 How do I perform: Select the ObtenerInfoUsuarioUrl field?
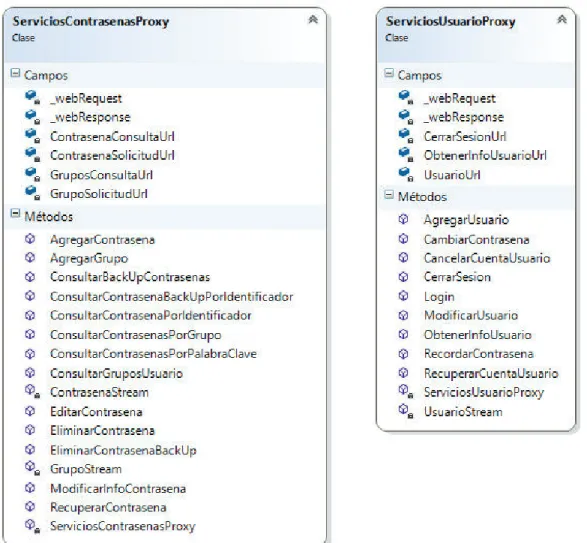485,155
